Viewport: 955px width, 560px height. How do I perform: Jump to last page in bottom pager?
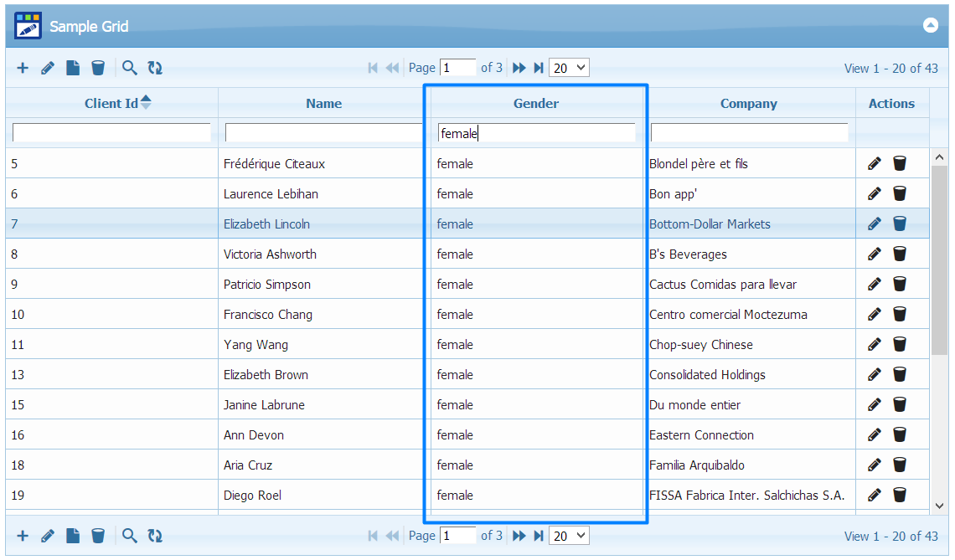point(539,536)
